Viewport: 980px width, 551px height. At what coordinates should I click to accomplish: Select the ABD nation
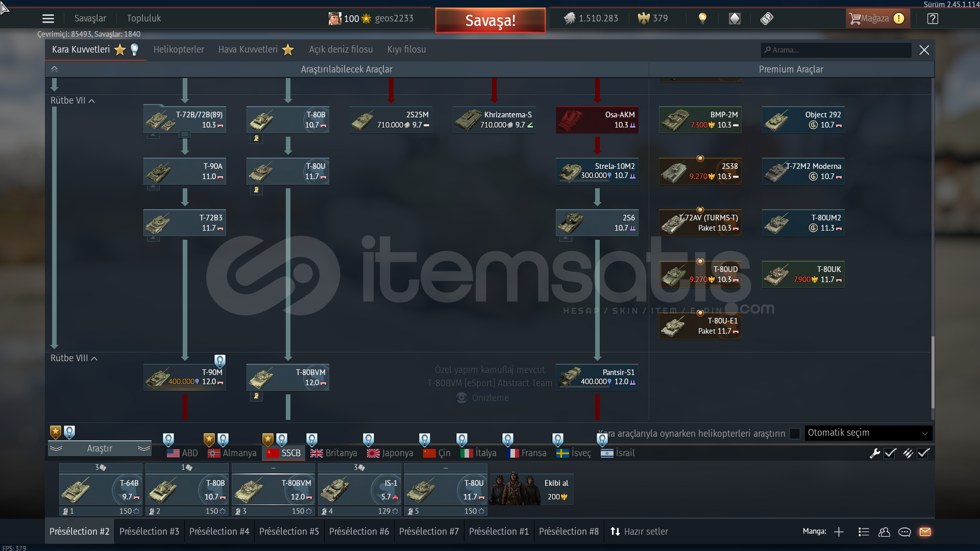coord(182,453)
